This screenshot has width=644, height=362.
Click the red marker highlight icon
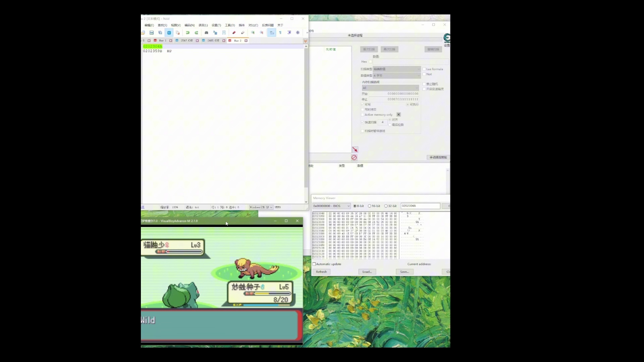coord(234,33)
